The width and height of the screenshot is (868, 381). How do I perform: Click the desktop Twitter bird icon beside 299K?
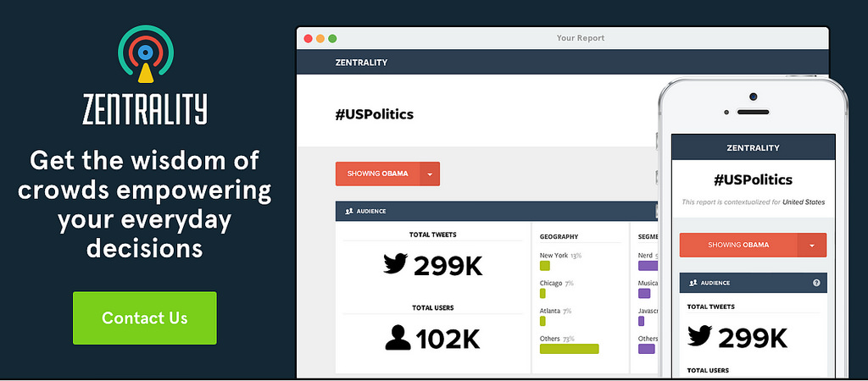(395, 264)
